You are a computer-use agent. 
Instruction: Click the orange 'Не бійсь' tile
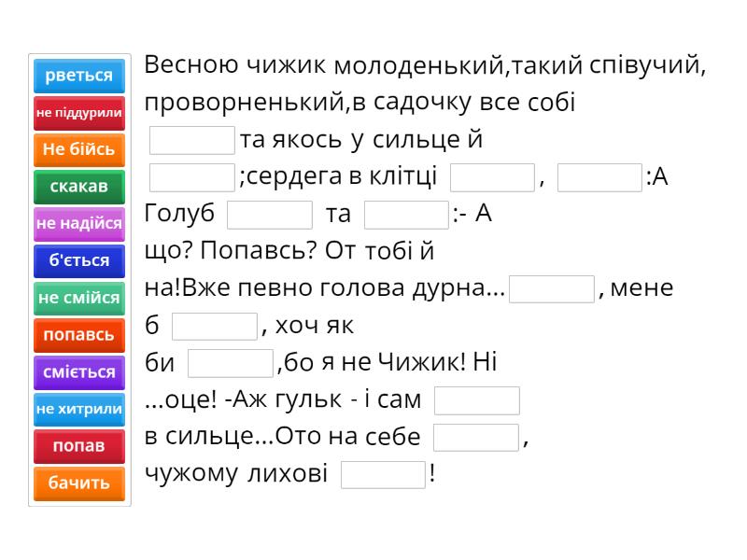coord(79,149)
